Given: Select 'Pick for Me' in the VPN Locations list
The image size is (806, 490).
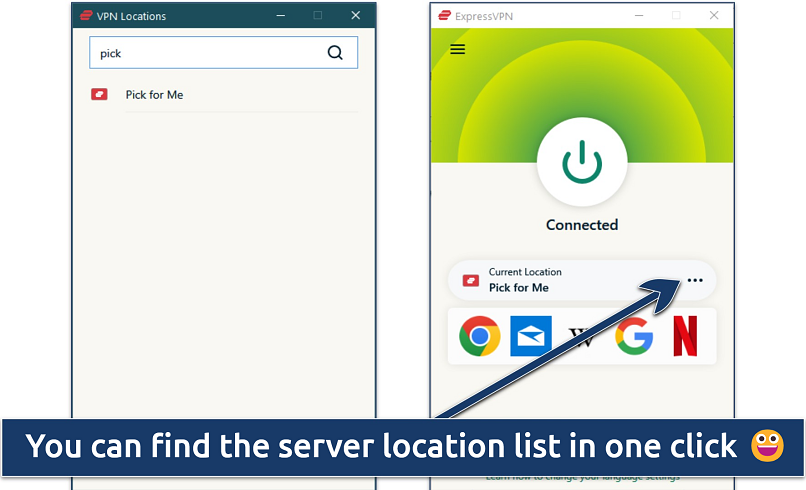Looking at the screenshot, I should [x=224, y=95].
